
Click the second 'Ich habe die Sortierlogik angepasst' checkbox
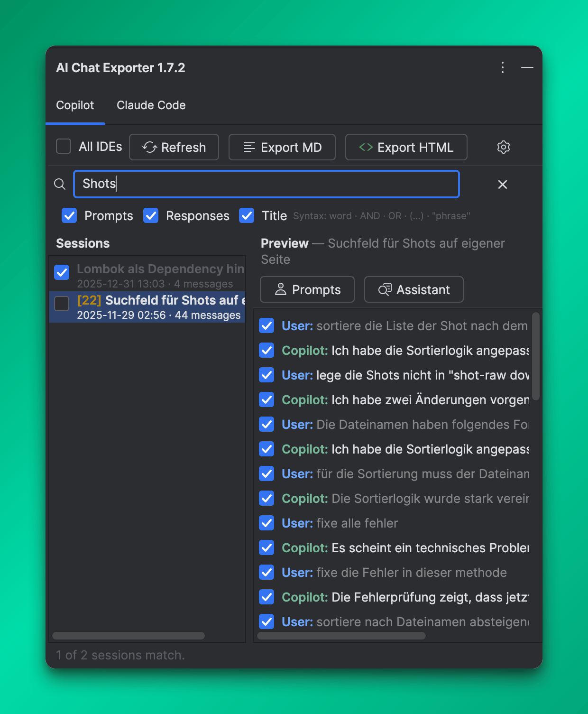click(266, 449)
